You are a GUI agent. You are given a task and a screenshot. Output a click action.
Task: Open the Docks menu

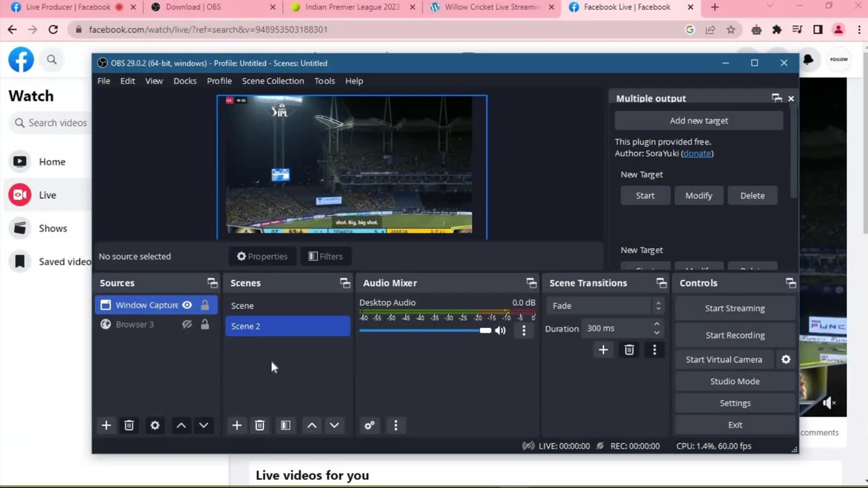(185, 81)
